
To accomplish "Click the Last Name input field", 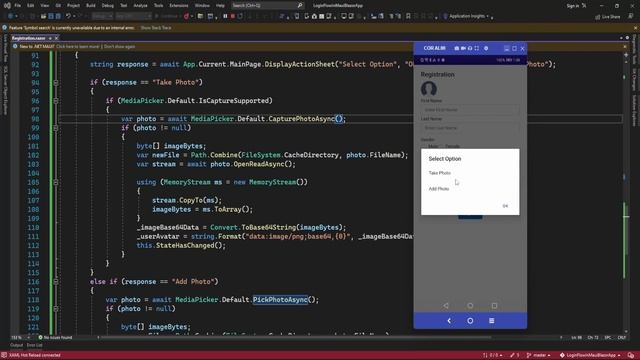I will pyautogui.click(x=470, y=128).
